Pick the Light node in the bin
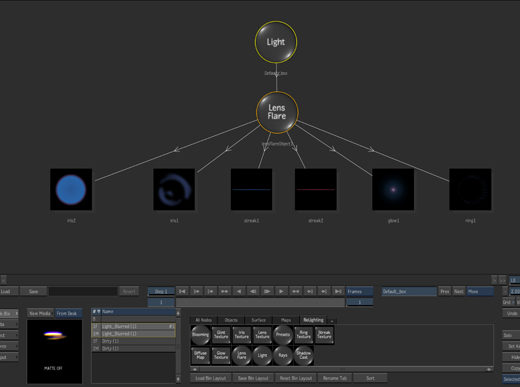This screenshot has height=387, width=520. [262, 355]
